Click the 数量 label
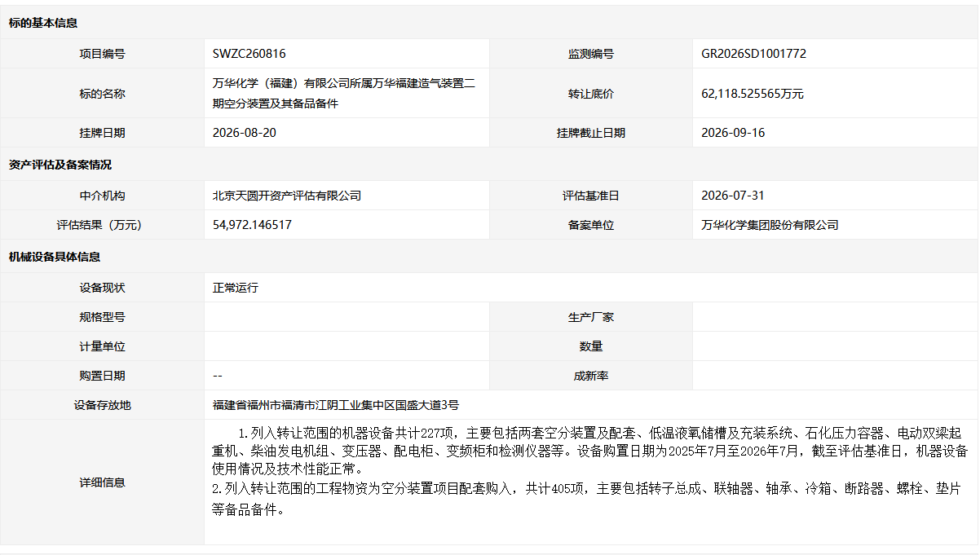Image resolution: width=980 pixels, height=555 pixels. pos(591,346)
